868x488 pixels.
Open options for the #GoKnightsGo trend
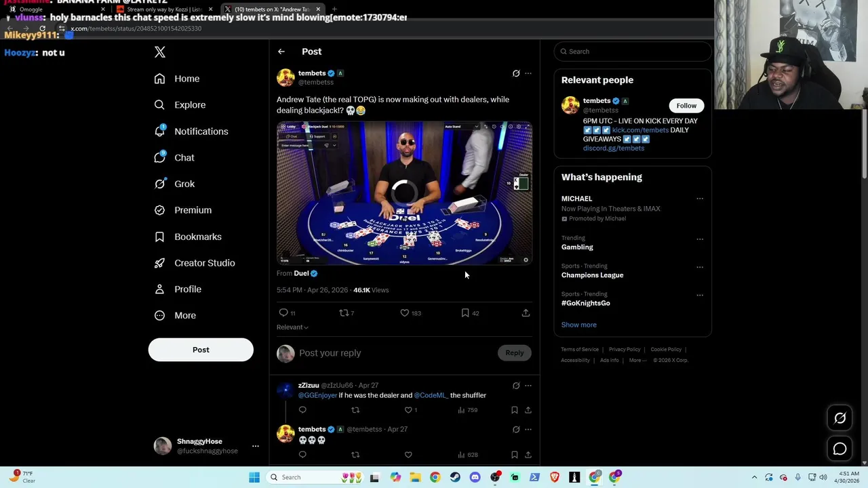point(700,295)
